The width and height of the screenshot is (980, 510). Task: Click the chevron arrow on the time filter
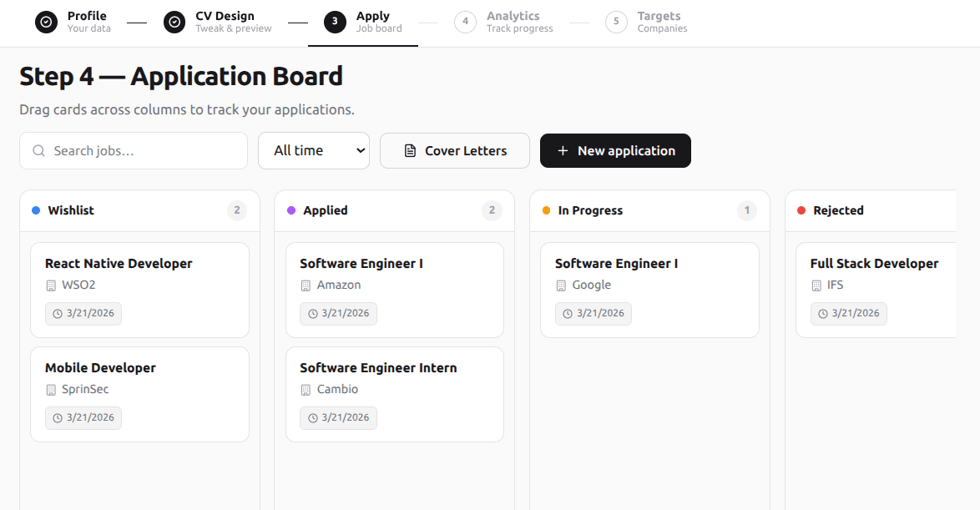point(359,150)
